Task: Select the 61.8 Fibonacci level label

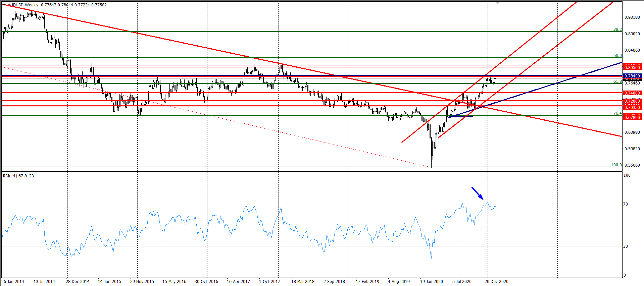Action: (x=617, y=81)
